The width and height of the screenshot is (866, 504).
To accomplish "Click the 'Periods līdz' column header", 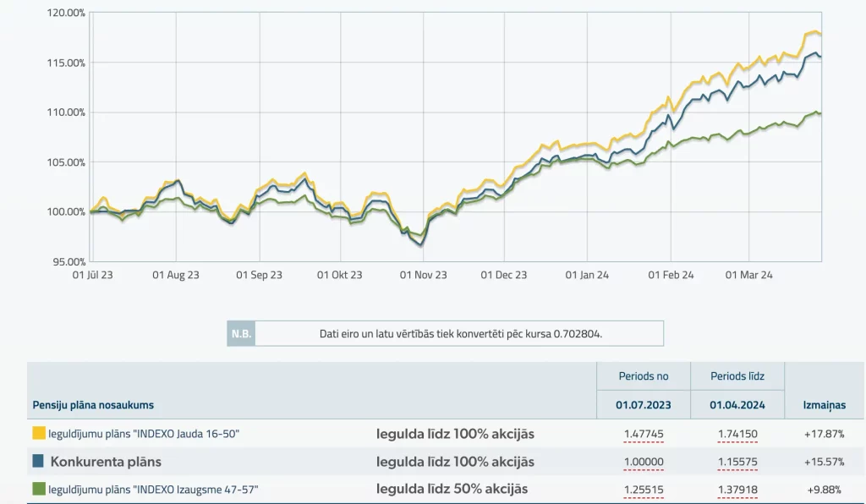I will point(737,376).
